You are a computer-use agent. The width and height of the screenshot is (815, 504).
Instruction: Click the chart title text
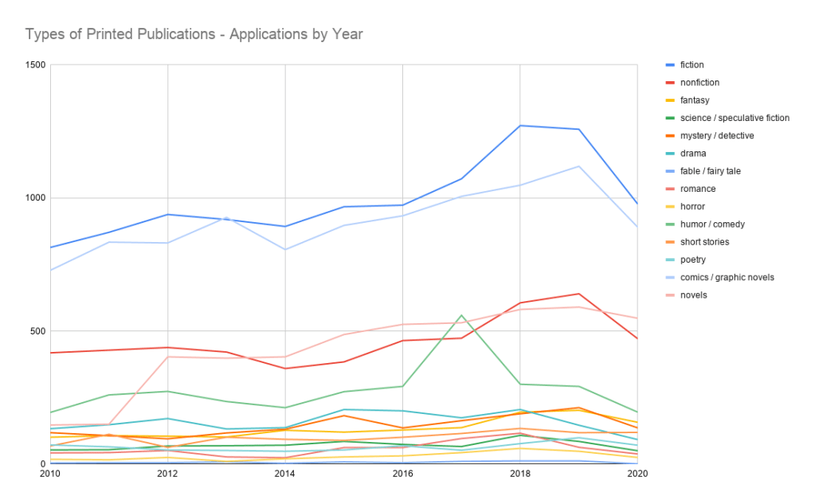194,34
